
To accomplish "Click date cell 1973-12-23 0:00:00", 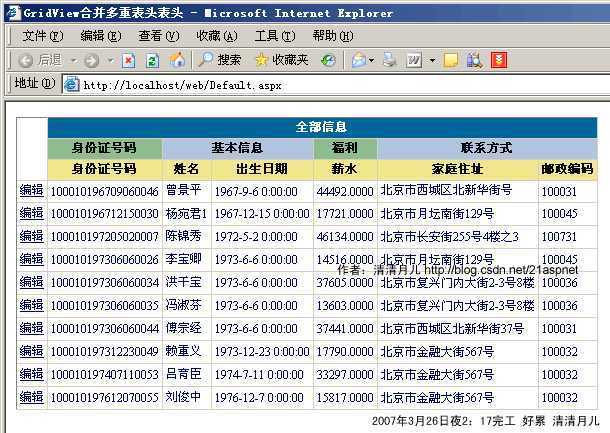I will pos(262,352).
